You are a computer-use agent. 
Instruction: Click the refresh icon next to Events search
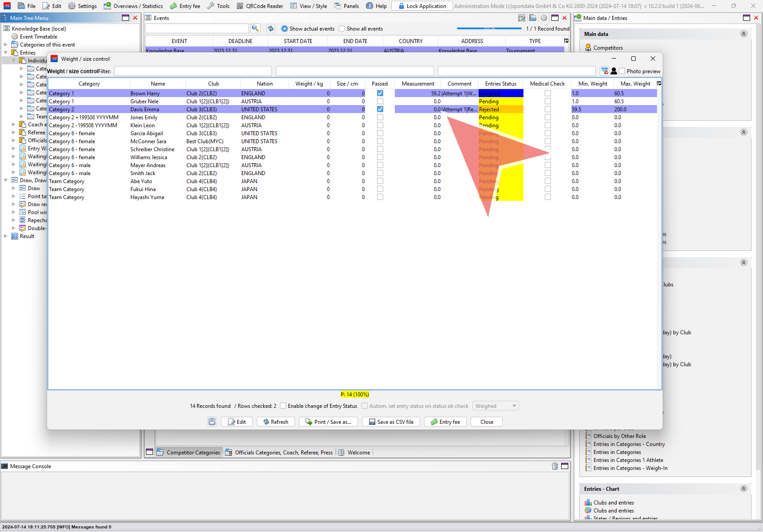click(x=271, y=28)
